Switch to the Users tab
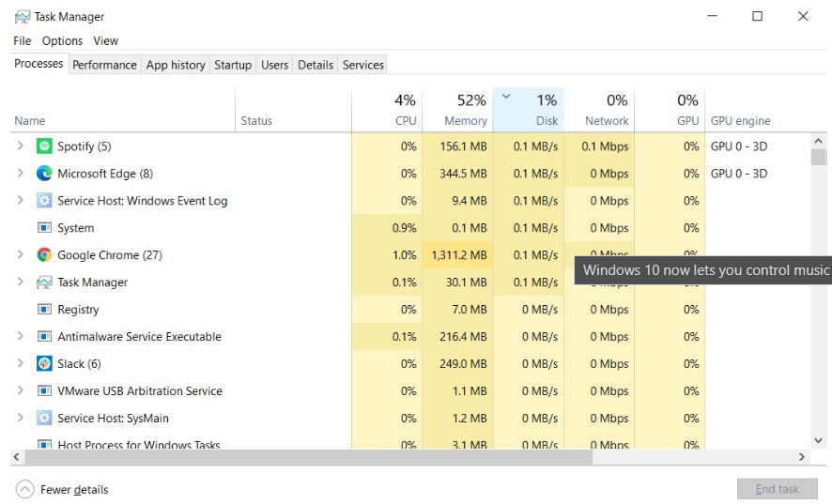Screen dimensions: 832x504 (x=275, y=65)
